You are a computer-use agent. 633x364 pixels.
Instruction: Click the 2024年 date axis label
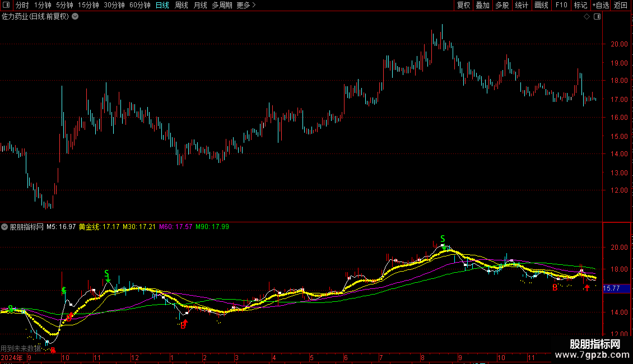12,357
